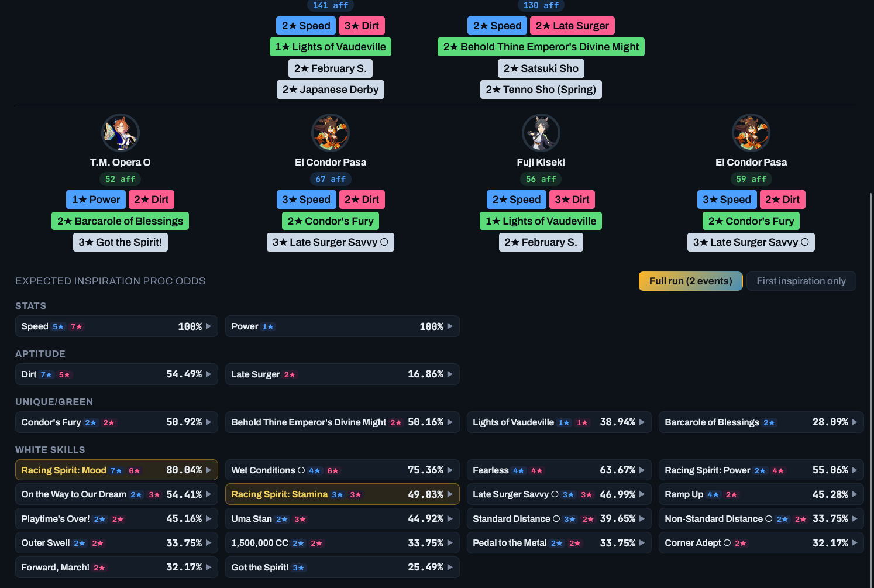Select the Full run (2 events) toggle
Screen dimensions: 874x588
(690, 281)
